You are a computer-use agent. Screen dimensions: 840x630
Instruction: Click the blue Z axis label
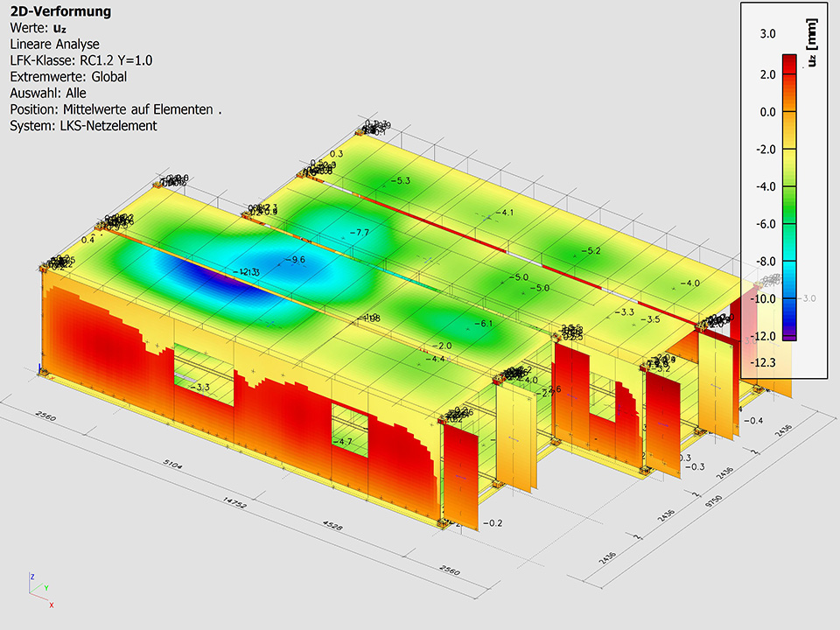pos(31,577)
